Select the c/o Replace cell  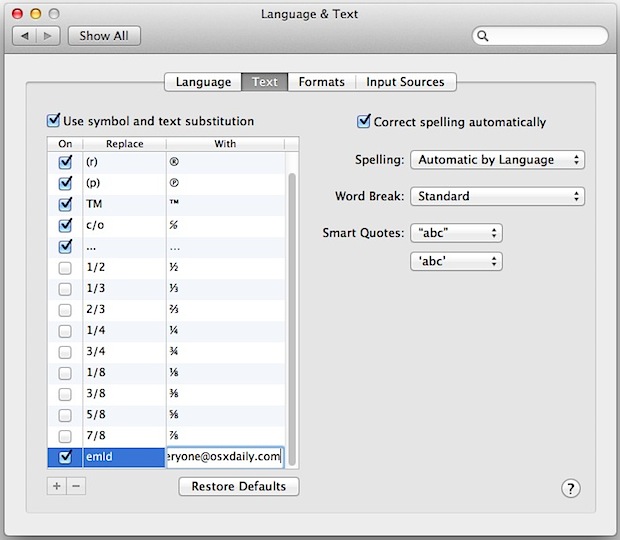(124, 225)
